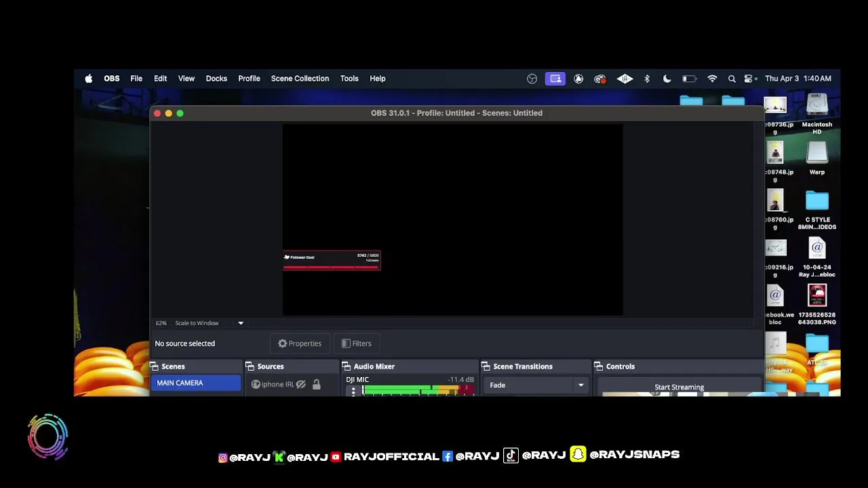Click the triangle-in-circle menu bar icon
The height and width of the screenshot is (488, 868).
[578, 79]
